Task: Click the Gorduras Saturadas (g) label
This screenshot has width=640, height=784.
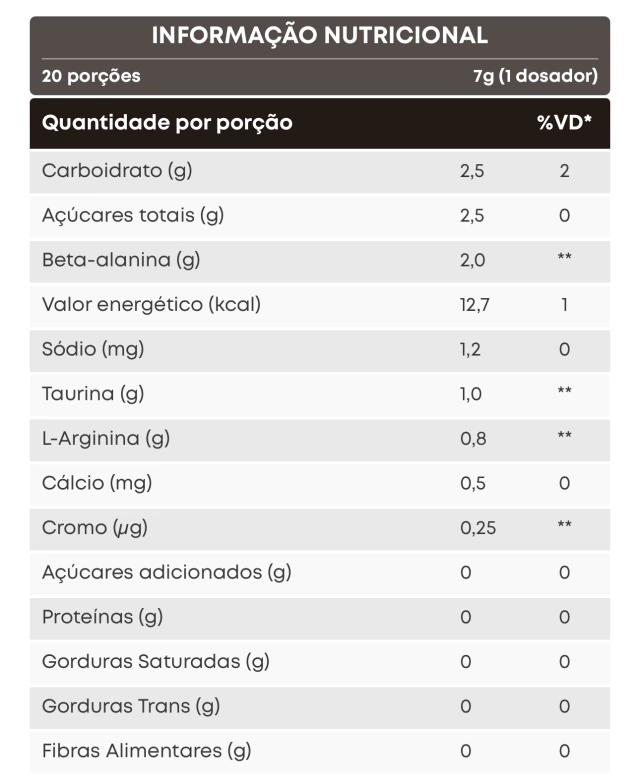Action: 156,661
